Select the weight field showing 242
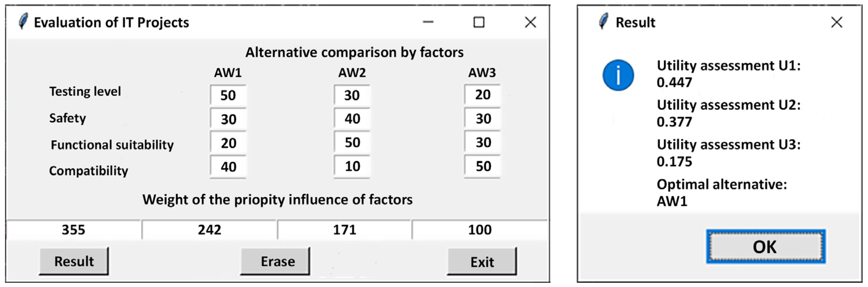This screenshot has height=287, width=868. point(209,230)
